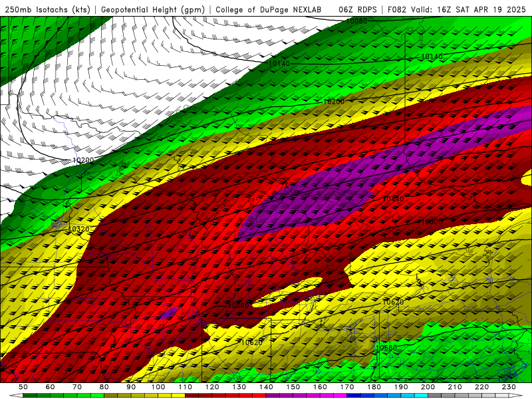Image resolution: width=532 pixels, height=399 pixels.
Task: Click the bright yellow swatch just before 110
Action: [x=178, y=396]
